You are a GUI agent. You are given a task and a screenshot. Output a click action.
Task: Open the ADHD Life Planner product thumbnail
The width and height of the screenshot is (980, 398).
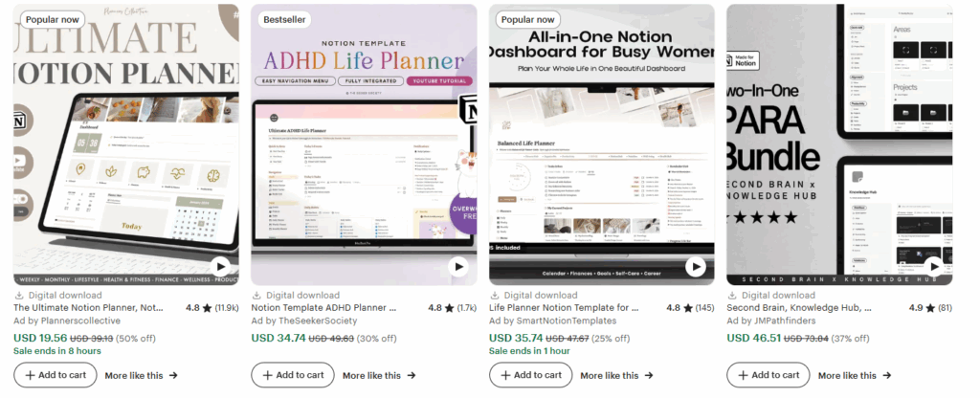364,145
